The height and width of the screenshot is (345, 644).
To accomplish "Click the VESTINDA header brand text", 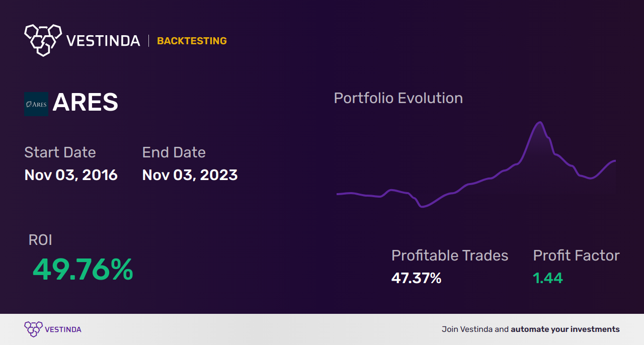I will [103, 41].
